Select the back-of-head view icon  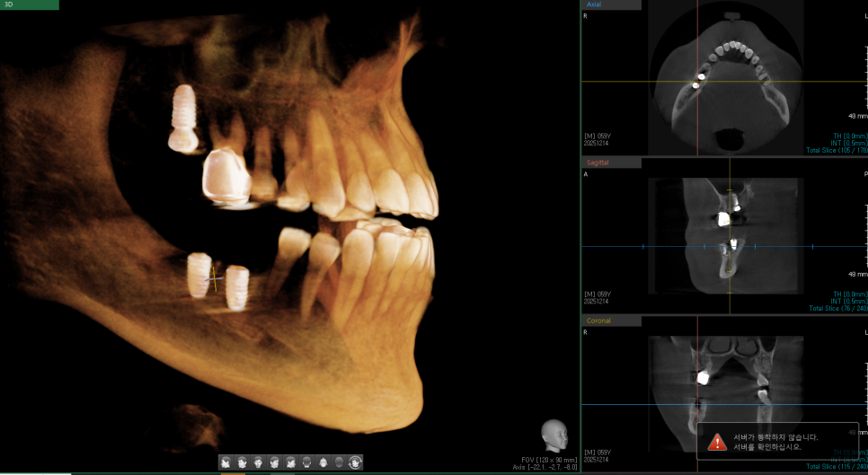(x=306, y=462)
